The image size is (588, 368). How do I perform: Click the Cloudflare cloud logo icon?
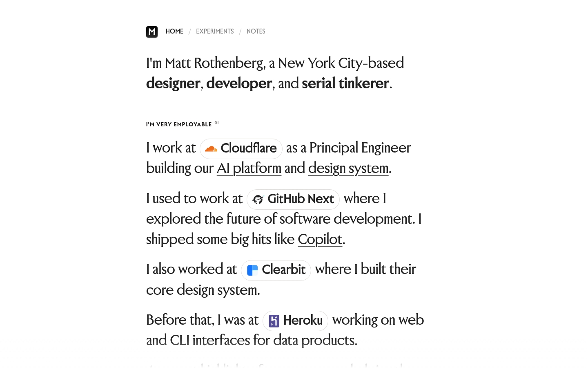pyautogui.click(x=211, y=149)
